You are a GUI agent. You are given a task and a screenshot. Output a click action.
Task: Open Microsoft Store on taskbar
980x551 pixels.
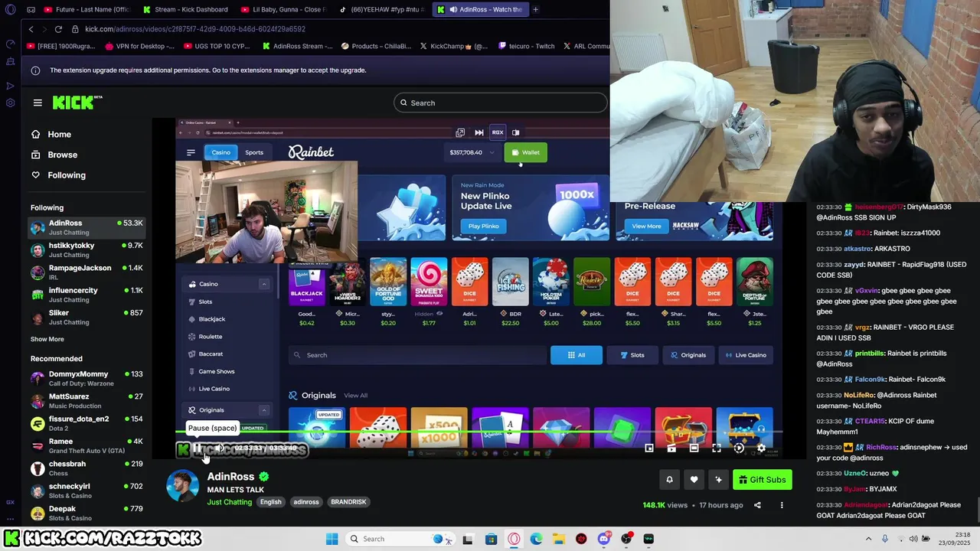(491, 539)
